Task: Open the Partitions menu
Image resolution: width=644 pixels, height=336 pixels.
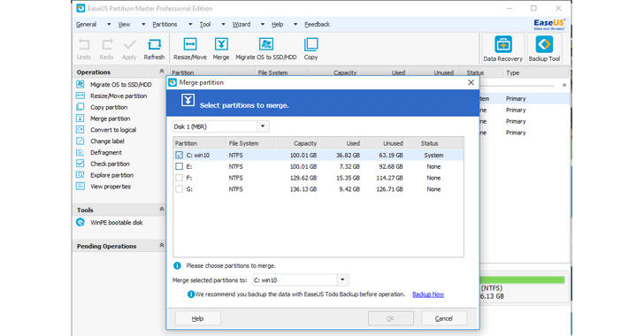Action: click(x=165, y=24)
